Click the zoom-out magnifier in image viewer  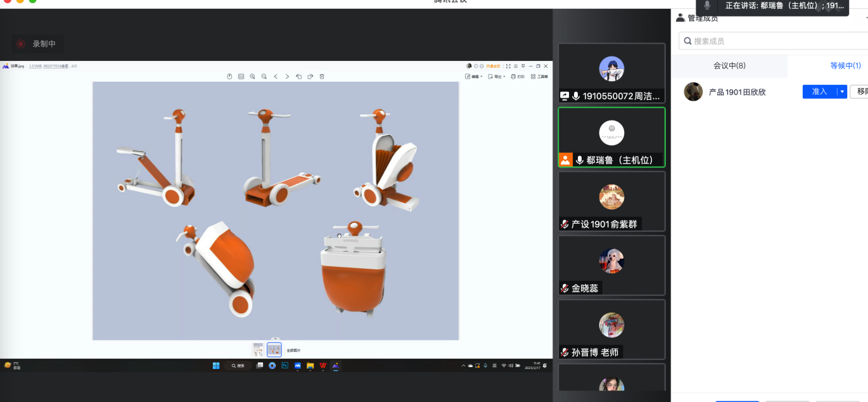(x=264, y=77)
